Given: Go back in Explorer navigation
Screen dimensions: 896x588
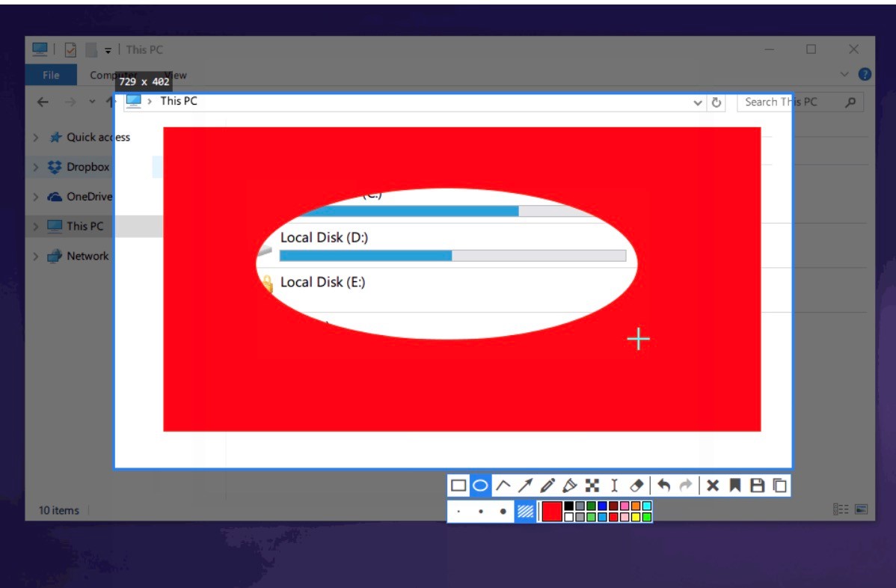Looking at the screenshot, I should (x=43, y=102).
